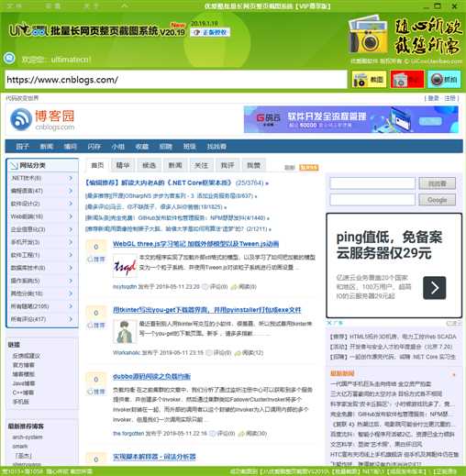The width and height of the screenshot is (466, 476).
Task: Click the 登录 link at top right
Action: [x=434, y=98]
